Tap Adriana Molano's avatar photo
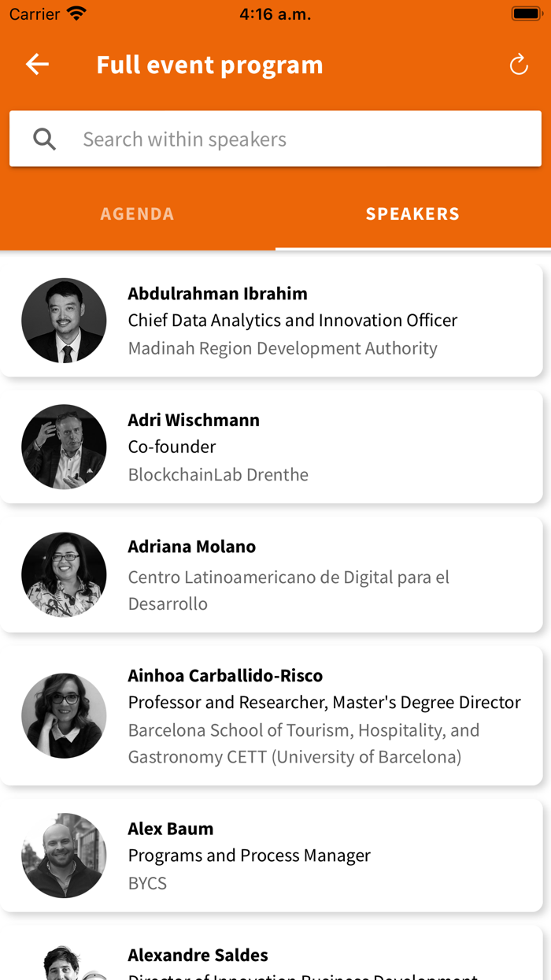The image size is (551, 980). [64, 574]
